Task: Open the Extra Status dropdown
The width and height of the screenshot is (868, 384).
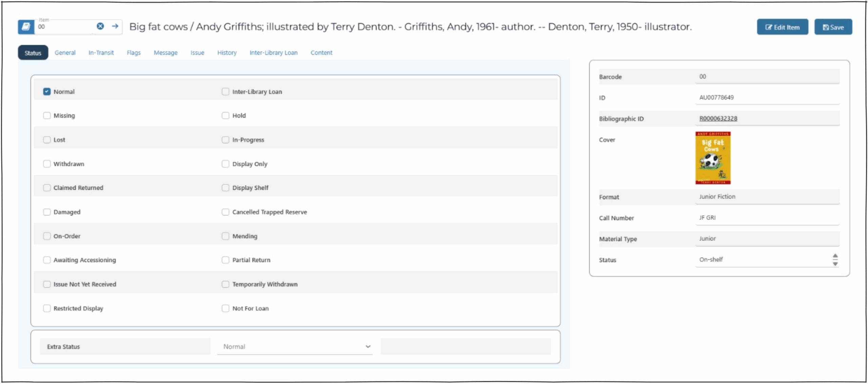Action: (294, 347)
